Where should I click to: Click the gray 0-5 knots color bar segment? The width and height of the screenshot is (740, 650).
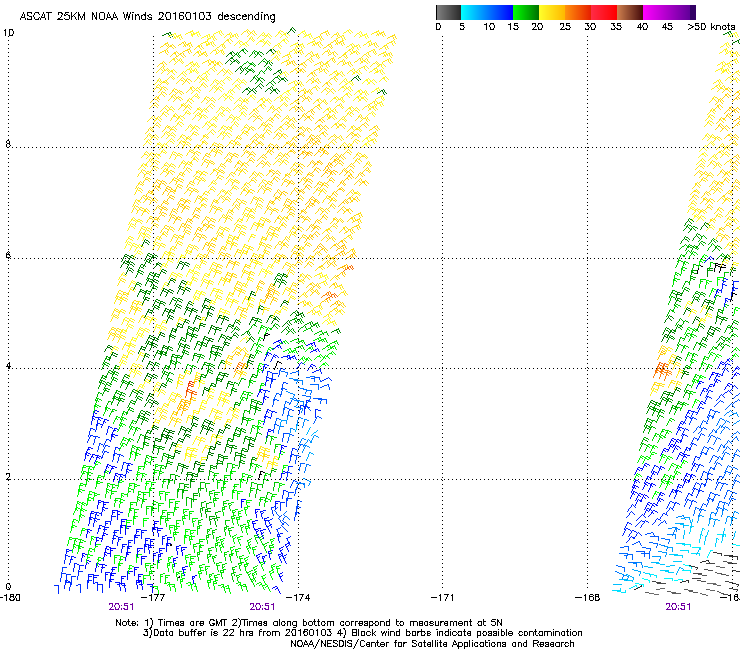point(448,12)
